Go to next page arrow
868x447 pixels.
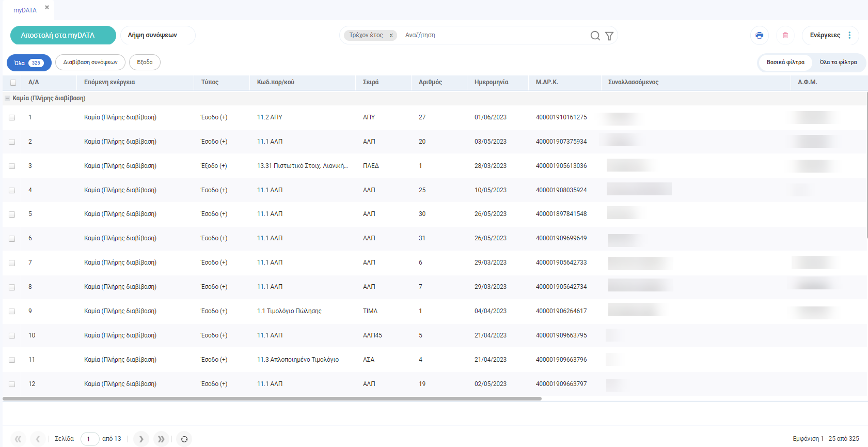tap(141, 439)
